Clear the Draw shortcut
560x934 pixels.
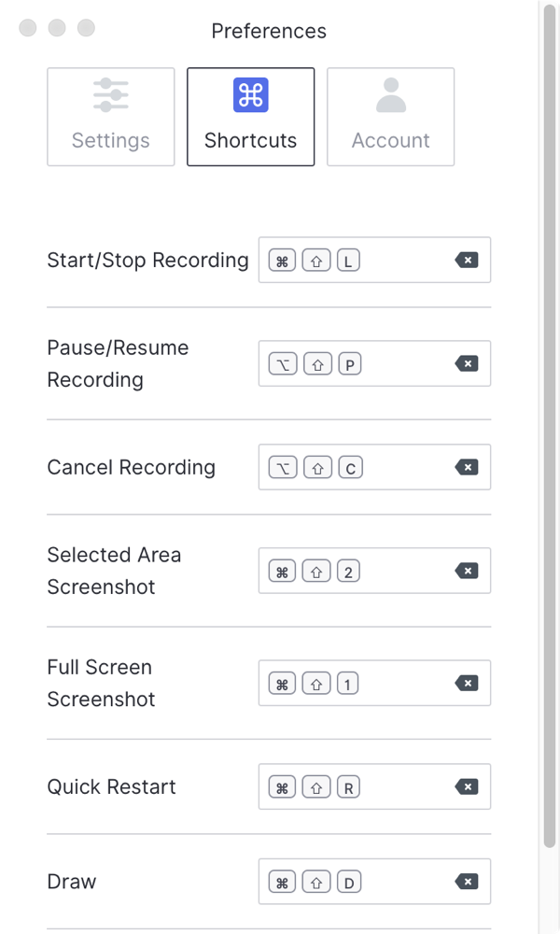467,882
